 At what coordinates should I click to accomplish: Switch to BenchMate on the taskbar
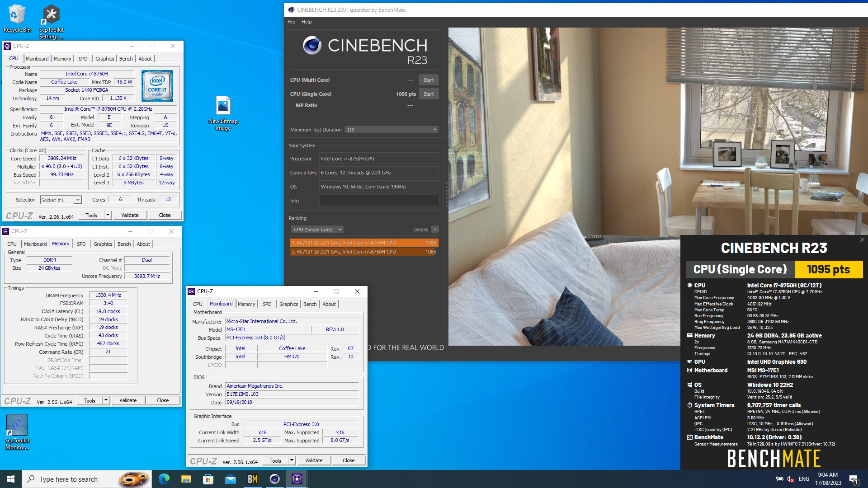tap(253, 479)
